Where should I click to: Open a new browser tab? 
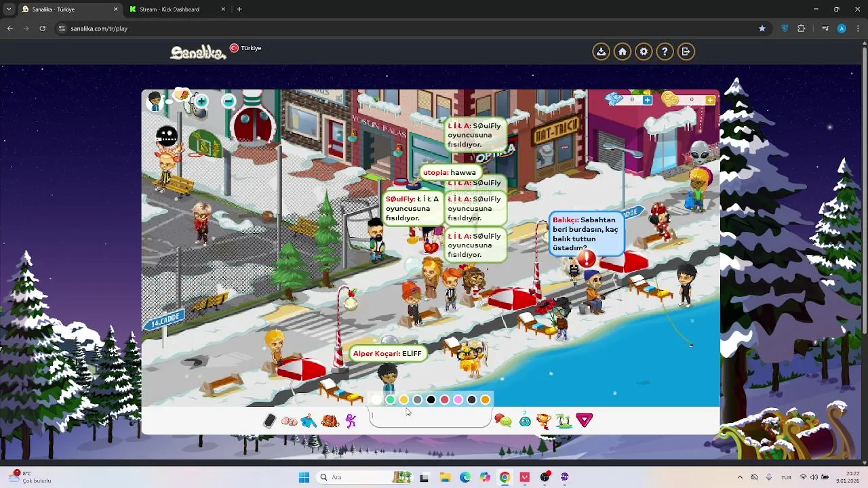pyautogui.click(x=239, y=9)
